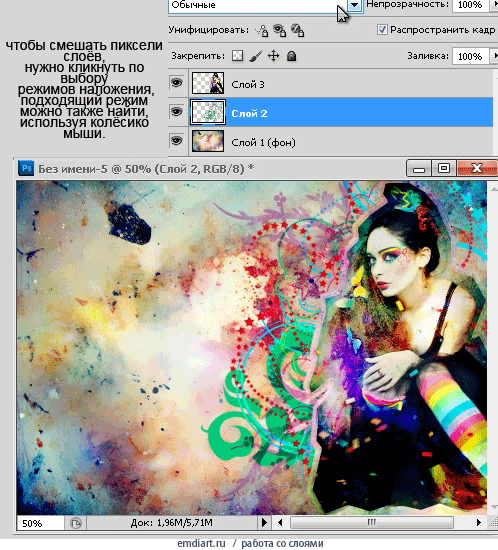Image resolution: width=498 pixels, height=550 pixels.
Task: Select the Слой 1 (фон) layer row
Action: [331, 142]
